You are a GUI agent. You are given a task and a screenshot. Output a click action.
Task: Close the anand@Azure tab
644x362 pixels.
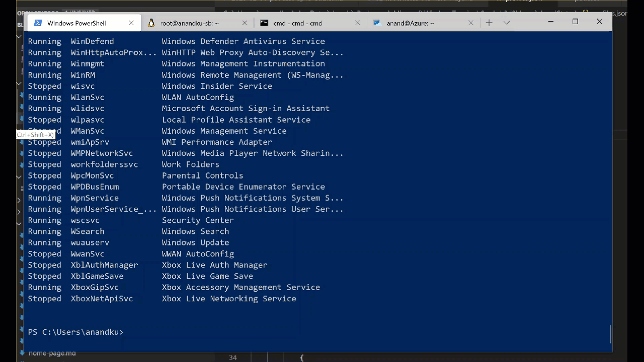471,23
